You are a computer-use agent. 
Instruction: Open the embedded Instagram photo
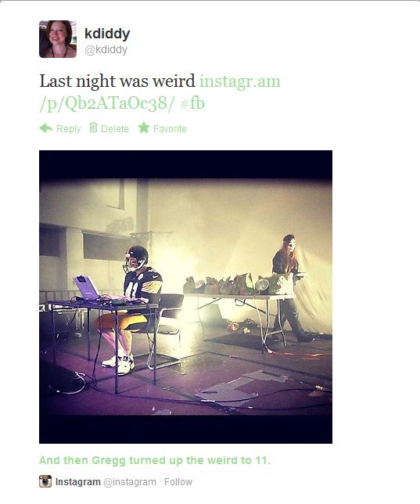(185, 297)
